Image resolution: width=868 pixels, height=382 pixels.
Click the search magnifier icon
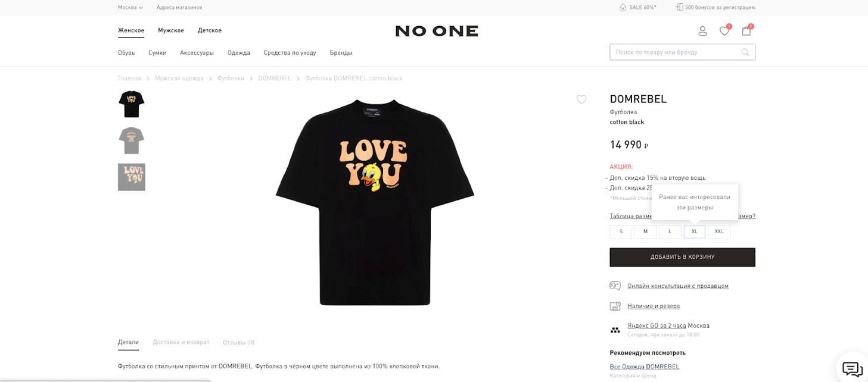click(x=745, y=52)
